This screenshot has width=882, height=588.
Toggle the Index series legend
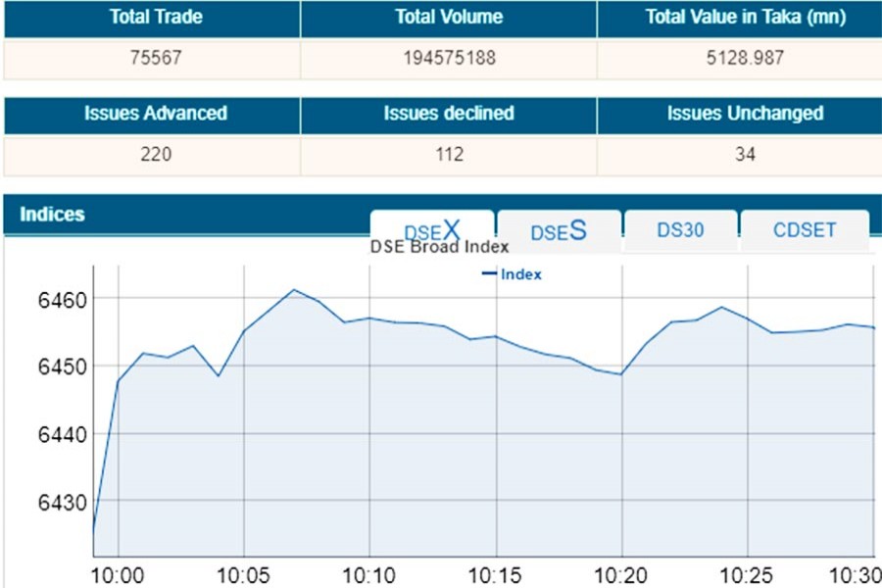point(512,274)
